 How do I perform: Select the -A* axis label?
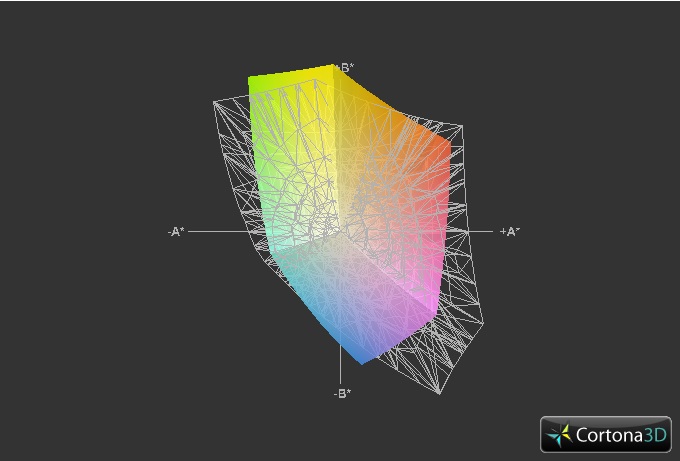[x=176, y=231]
